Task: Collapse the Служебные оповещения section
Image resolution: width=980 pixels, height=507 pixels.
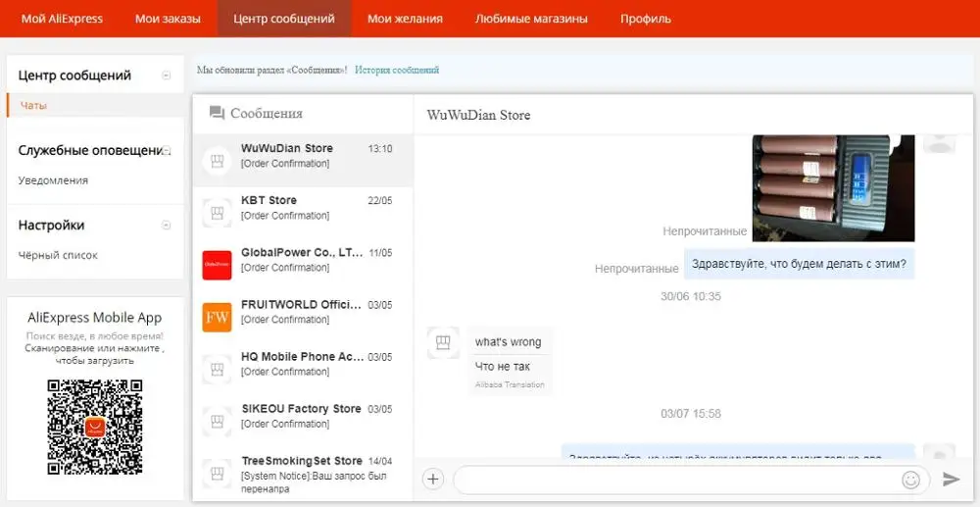Action: point(167,150)
